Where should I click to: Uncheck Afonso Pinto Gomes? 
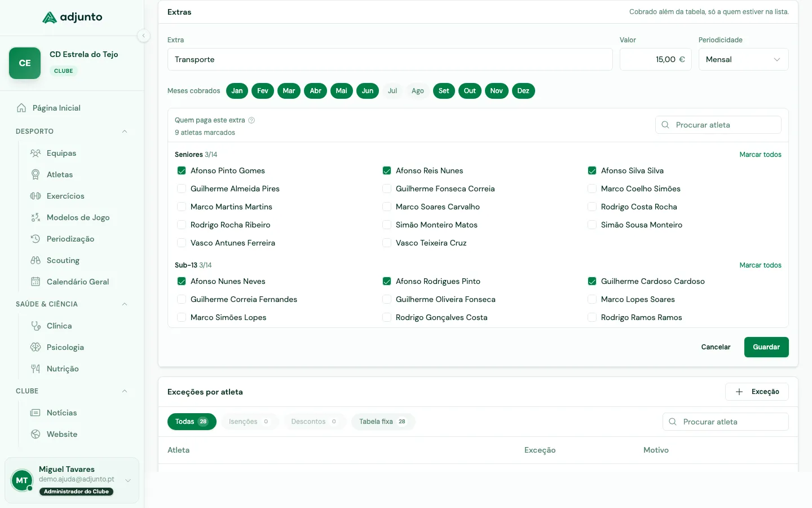coord(182,170)
